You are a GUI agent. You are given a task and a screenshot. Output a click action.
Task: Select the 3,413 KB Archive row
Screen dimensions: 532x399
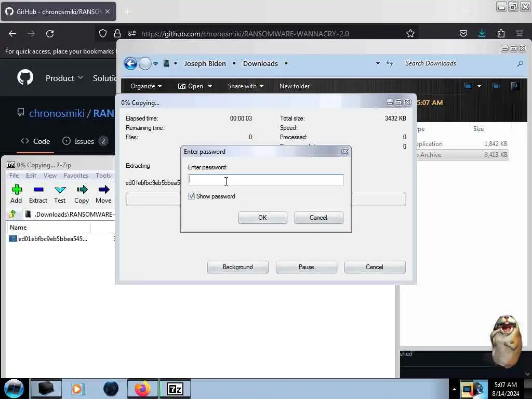coord(462,155)
